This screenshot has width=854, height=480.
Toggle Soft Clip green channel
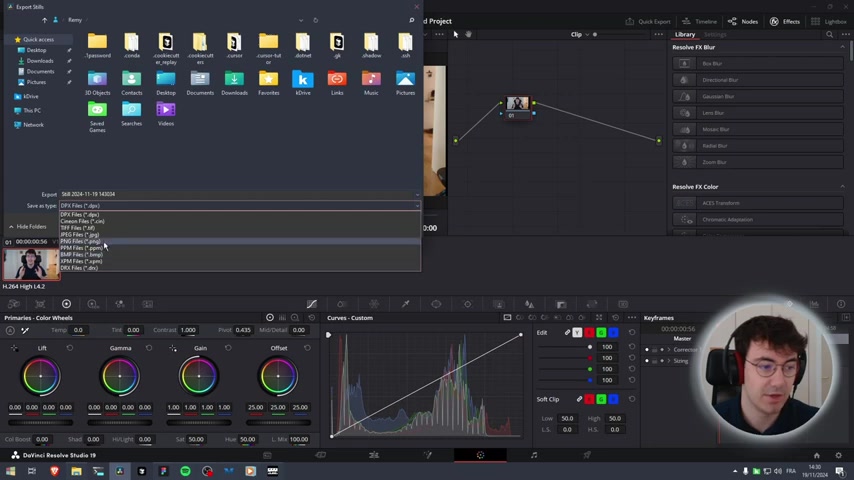click(601, 399)
